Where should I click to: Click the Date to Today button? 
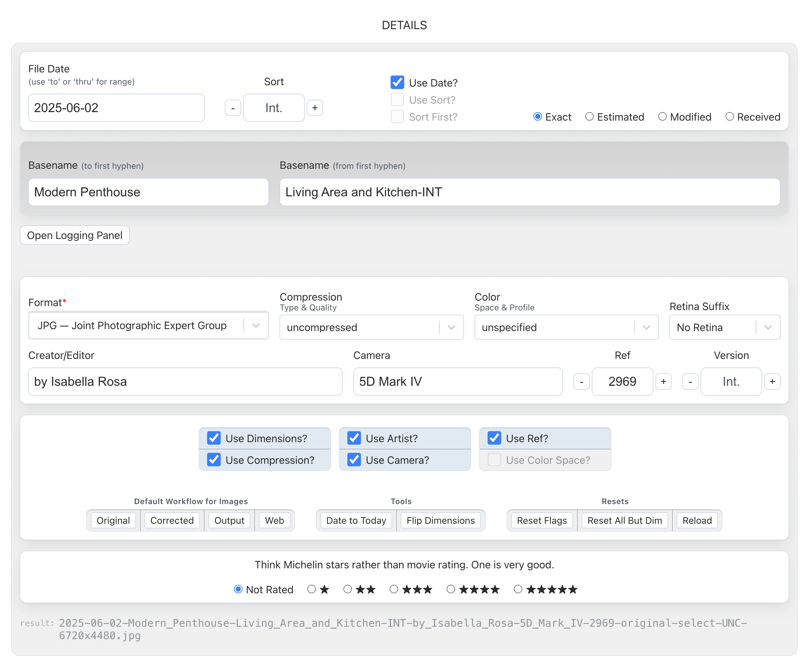(356, 520)
